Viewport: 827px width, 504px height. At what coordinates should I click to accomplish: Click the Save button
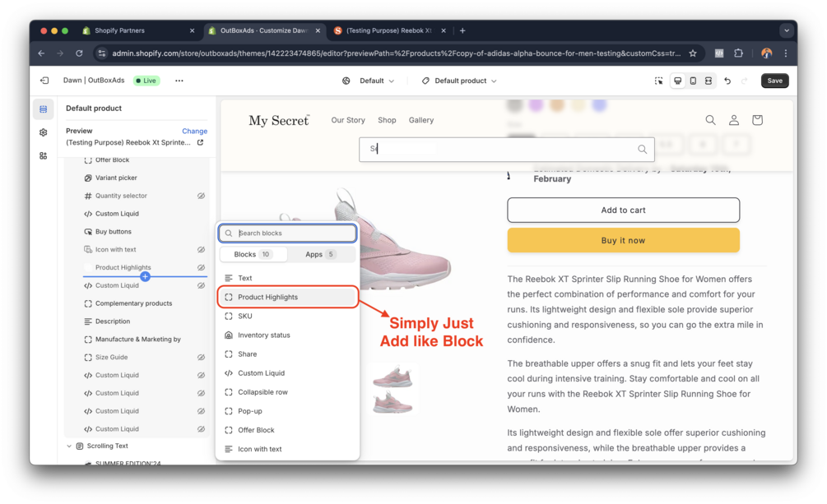tap(775, 81)
